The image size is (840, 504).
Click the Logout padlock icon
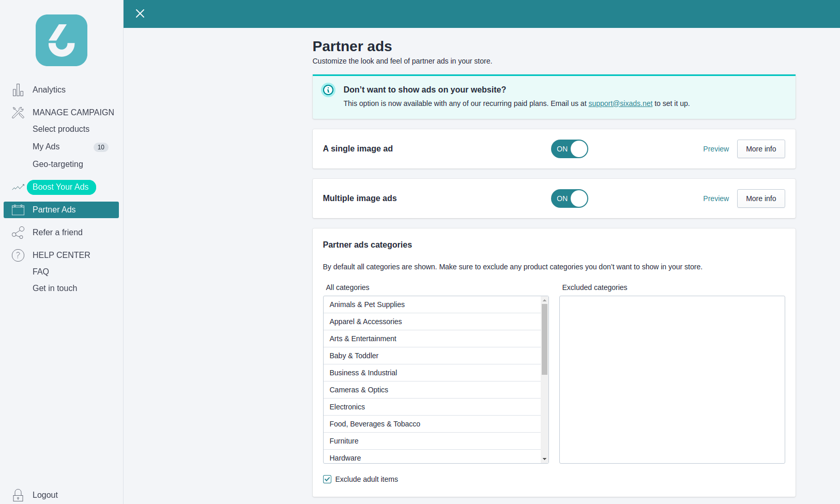coord(18,495)
